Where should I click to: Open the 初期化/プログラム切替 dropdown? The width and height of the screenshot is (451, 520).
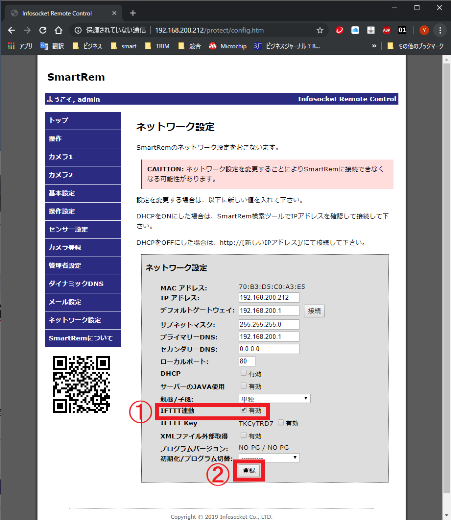[269, 458]
